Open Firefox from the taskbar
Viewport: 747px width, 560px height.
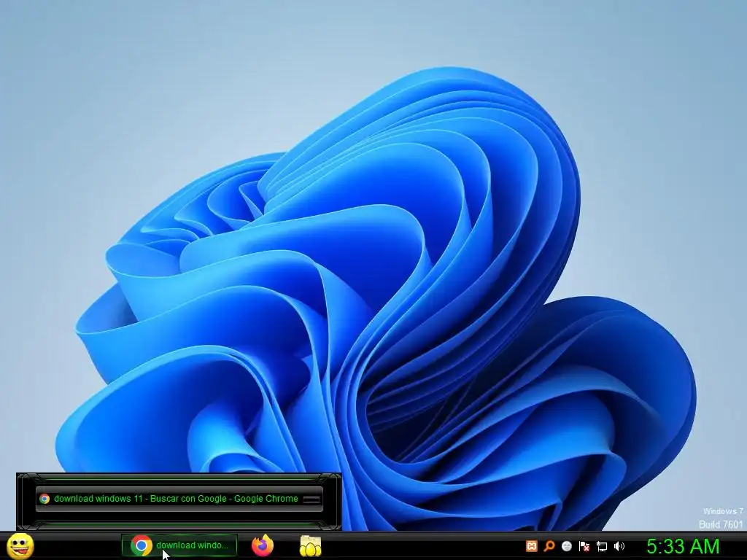[263, 545]
